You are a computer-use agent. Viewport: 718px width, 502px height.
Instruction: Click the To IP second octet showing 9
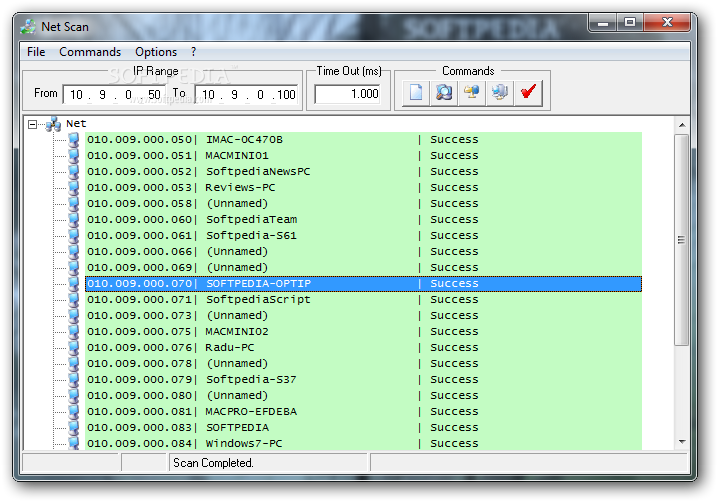(234, 95)
